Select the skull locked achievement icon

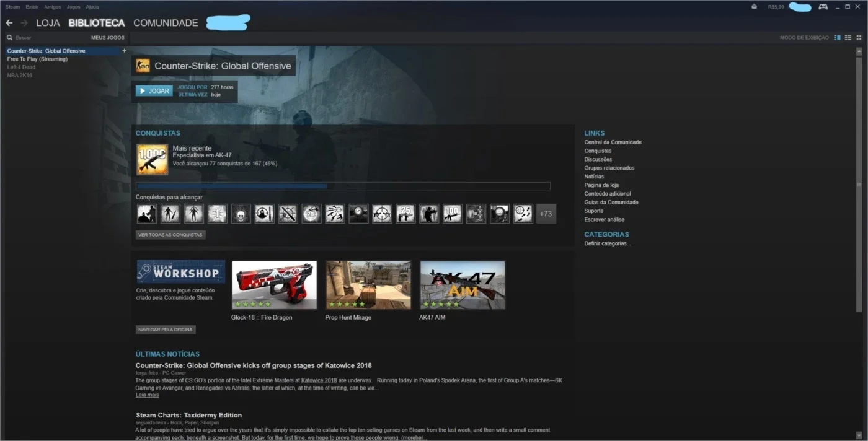point(241,214)
